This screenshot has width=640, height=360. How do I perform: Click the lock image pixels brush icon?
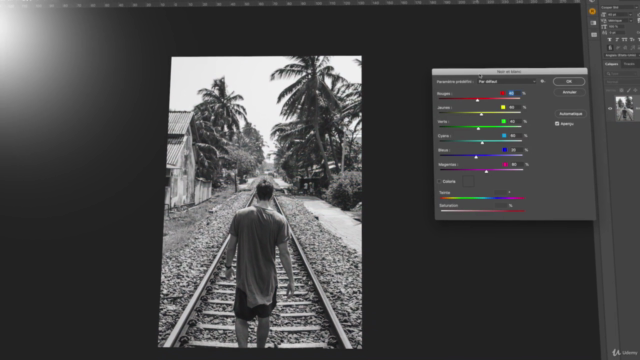(629, 90)
